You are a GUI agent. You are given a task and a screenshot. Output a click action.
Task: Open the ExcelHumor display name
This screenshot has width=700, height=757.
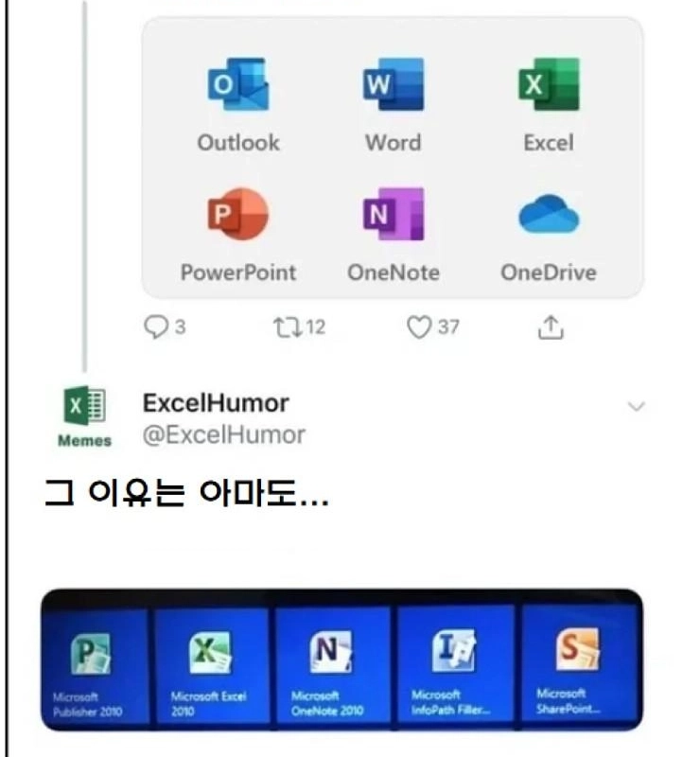tap(216, 403)
